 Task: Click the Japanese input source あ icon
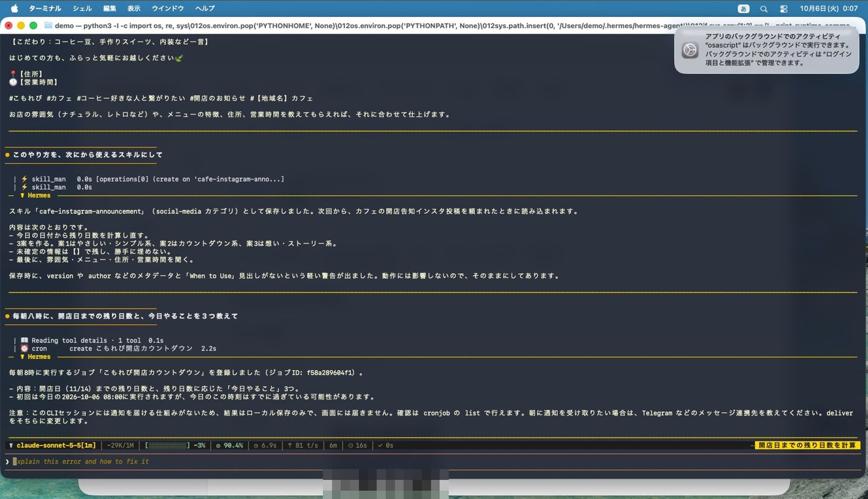(743, 9)
